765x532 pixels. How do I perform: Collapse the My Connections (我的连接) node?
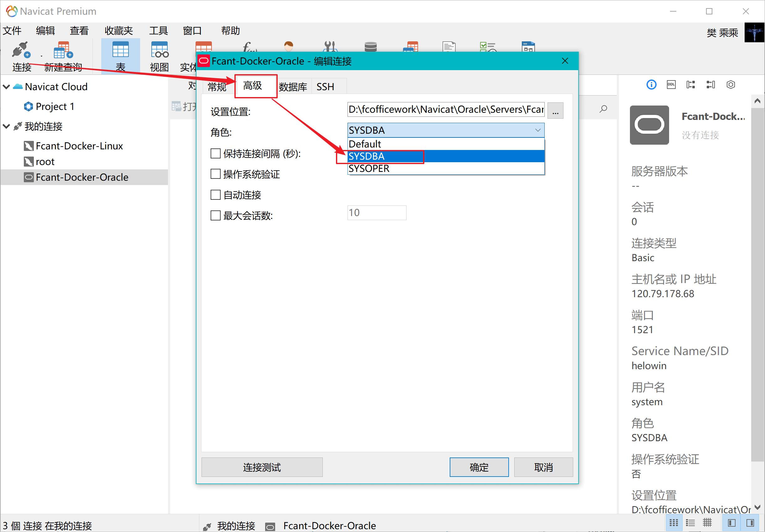6,127
